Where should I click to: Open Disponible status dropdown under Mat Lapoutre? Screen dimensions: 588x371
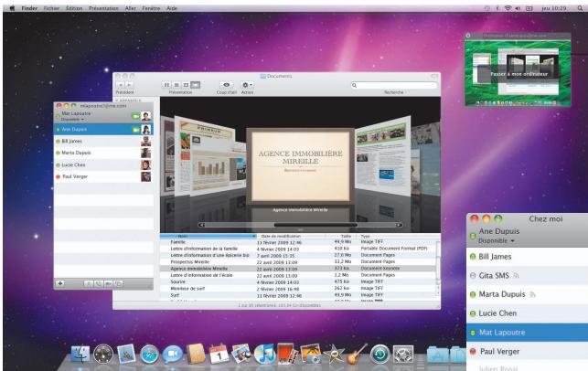coord(72,119)
